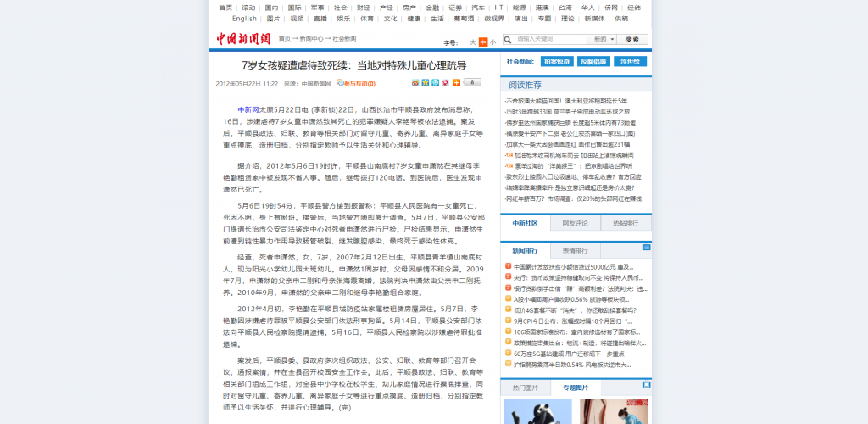Select small font size 小
Viewport: 868px width, 424px height.
(492, 42)
